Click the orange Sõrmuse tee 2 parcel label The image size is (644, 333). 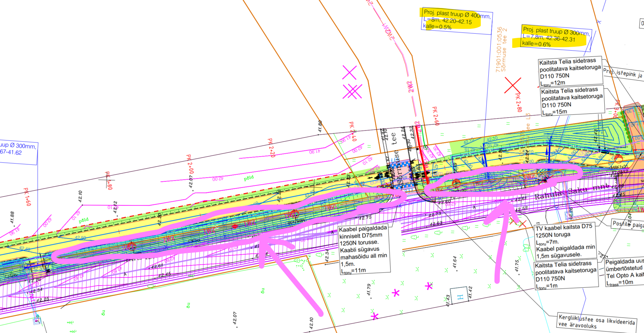502,49
